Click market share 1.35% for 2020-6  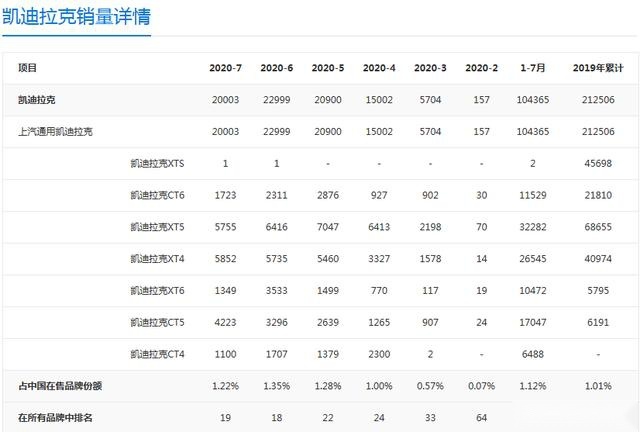point(277,386)
